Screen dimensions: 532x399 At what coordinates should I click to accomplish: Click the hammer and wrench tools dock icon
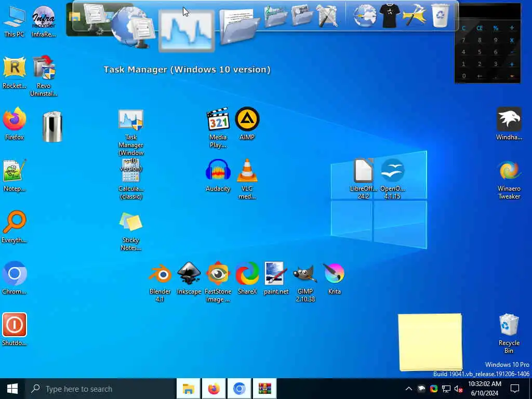[327, 16]
